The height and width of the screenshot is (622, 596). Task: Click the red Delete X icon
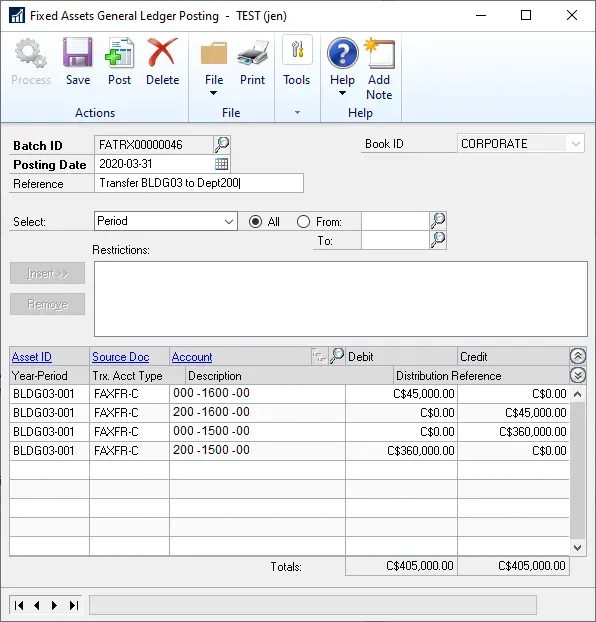point(162,52)
